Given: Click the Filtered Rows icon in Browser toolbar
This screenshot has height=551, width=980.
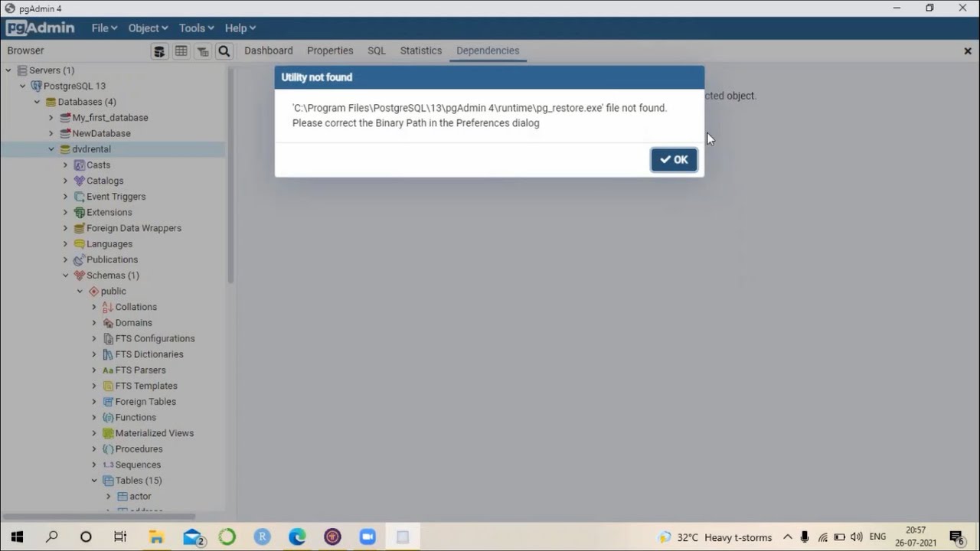Looking at the screenshot, I should click(x=202, y=51).
